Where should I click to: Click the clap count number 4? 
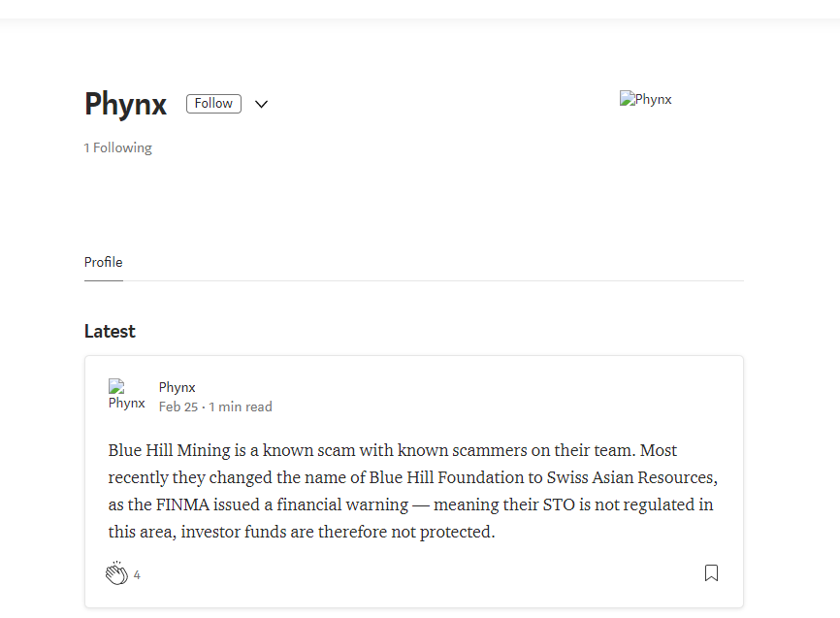pyautogui.click(x=137, y=575)
